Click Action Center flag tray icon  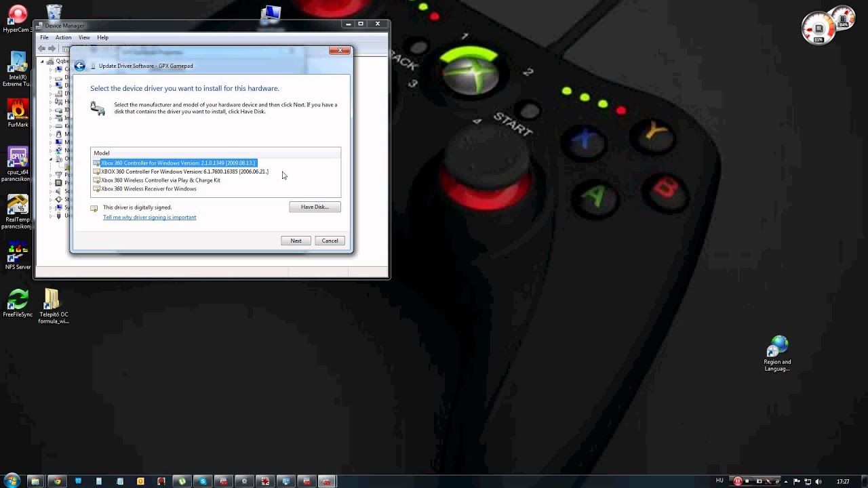(797, 481)
